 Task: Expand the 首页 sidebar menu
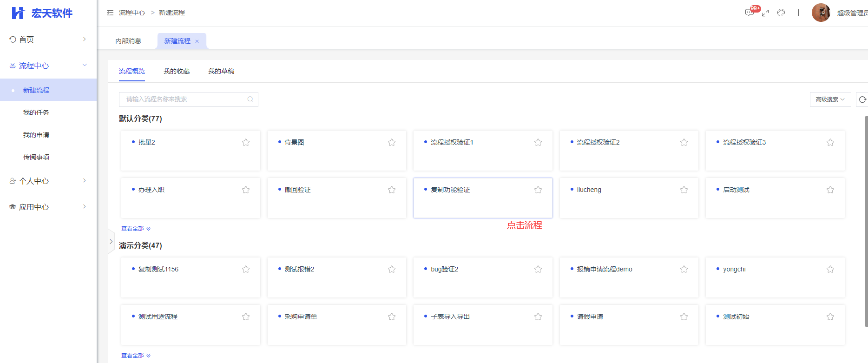pos(48,40)
